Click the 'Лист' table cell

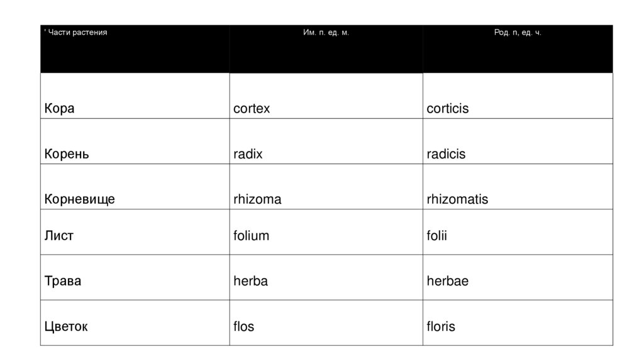[x=59, y=236]
